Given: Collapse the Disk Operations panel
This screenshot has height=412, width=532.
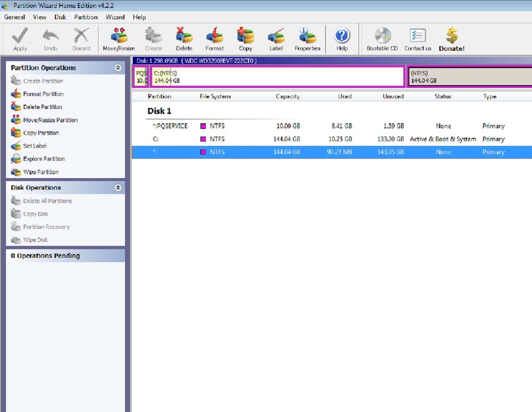Looking at the screenshot, I should (118, 188).
